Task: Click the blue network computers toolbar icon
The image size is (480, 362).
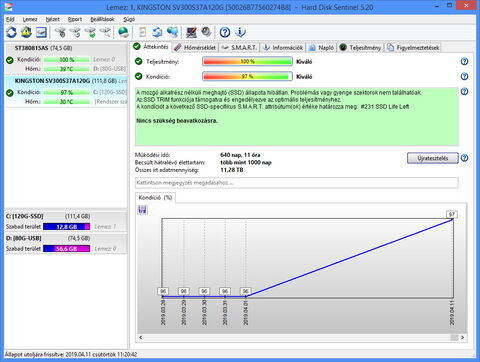Action: [172, 32]
